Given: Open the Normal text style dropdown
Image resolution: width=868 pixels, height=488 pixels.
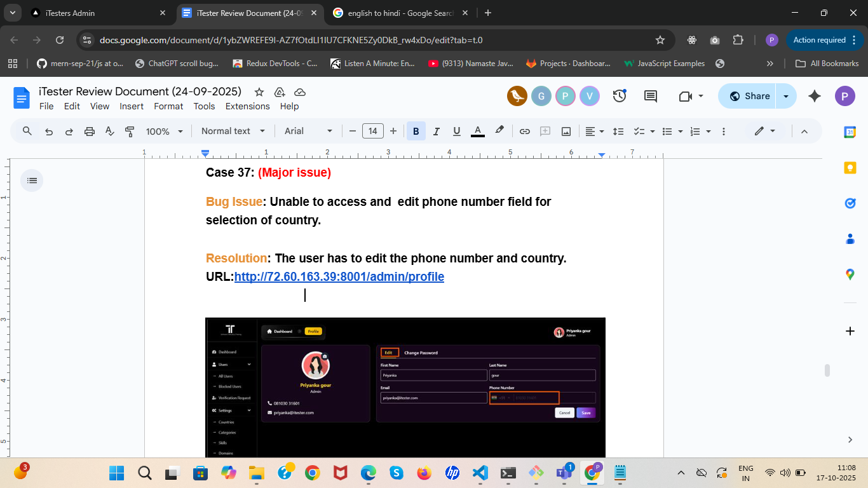Looking at the screenshot, I should tap(233, 132).
